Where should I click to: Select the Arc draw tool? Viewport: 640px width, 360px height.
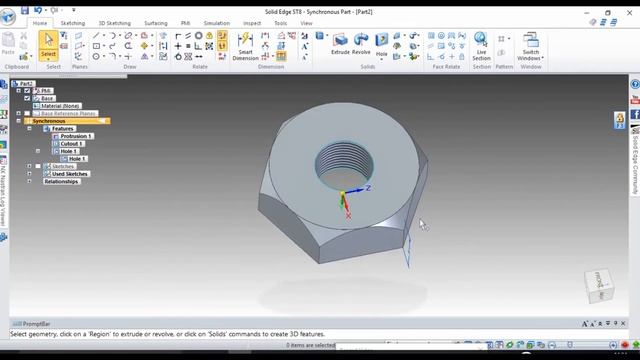tap(112, 36)
